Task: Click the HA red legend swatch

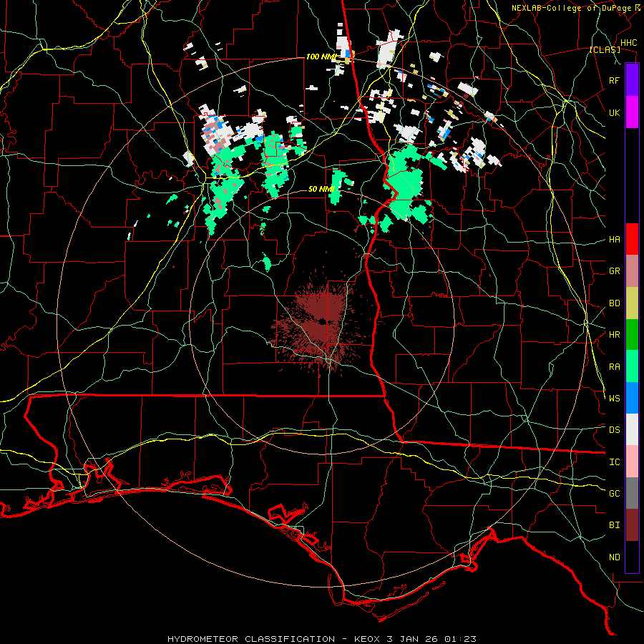Action: point(632,239)
